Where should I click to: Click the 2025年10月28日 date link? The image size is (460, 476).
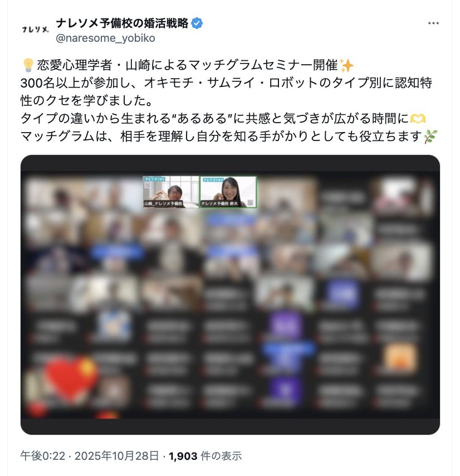(117, 456)
